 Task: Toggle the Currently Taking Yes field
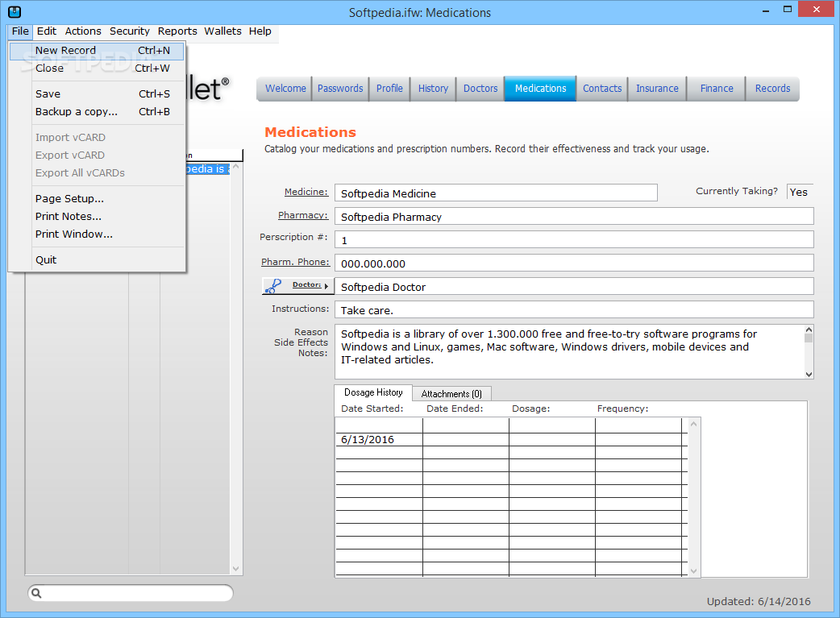pos(799,192)
